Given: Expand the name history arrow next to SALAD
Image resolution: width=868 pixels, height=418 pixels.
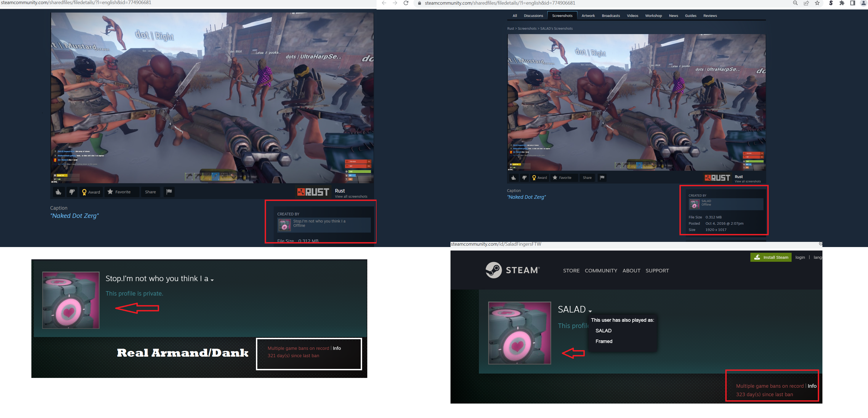Looking at the screenshot, I should tap(590, 311).
